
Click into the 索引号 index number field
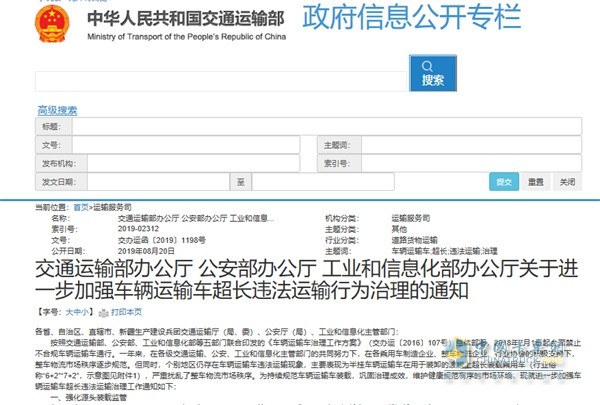click(471, 163)
